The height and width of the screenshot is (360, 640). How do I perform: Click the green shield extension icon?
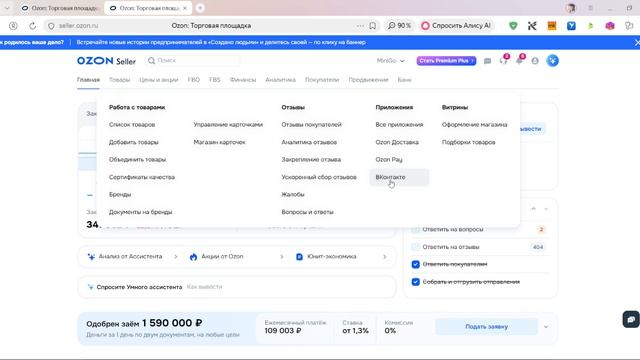[513, 26]
